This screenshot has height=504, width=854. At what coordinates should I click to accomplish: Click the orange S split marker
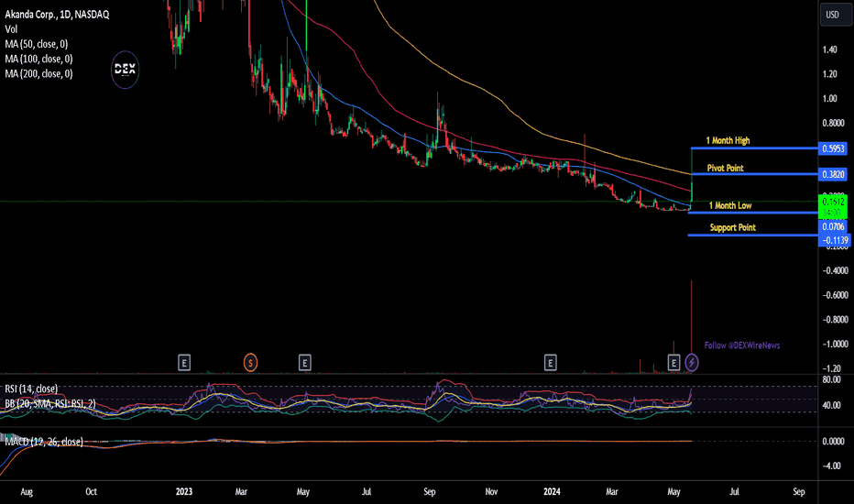[250, 362]
